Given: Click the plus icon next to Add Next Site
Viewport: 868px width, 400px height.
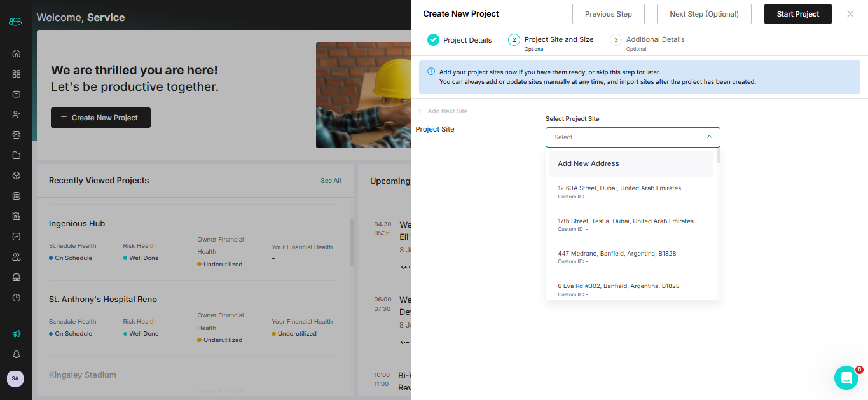Looking at the screenshot, I should tap(420, 111).
